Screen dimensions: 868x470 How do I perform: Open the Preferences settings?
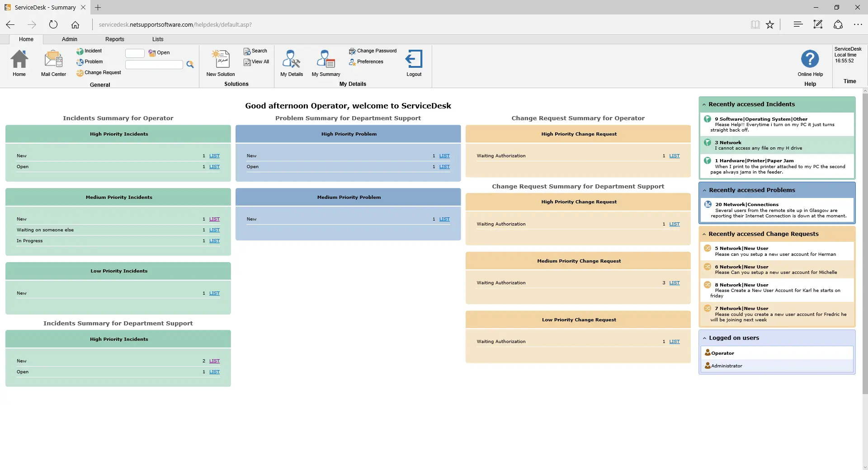tap(366, 61)
